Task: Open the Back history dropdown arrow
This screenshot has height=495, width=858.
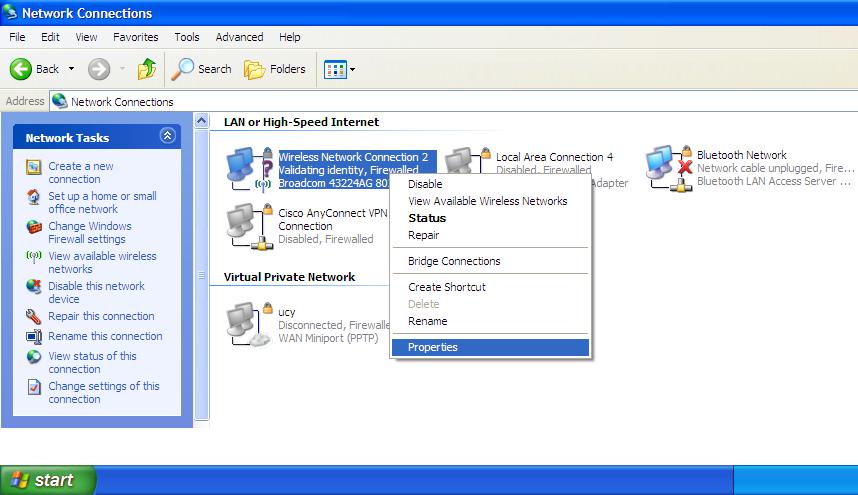Action: tap(71, 69)
